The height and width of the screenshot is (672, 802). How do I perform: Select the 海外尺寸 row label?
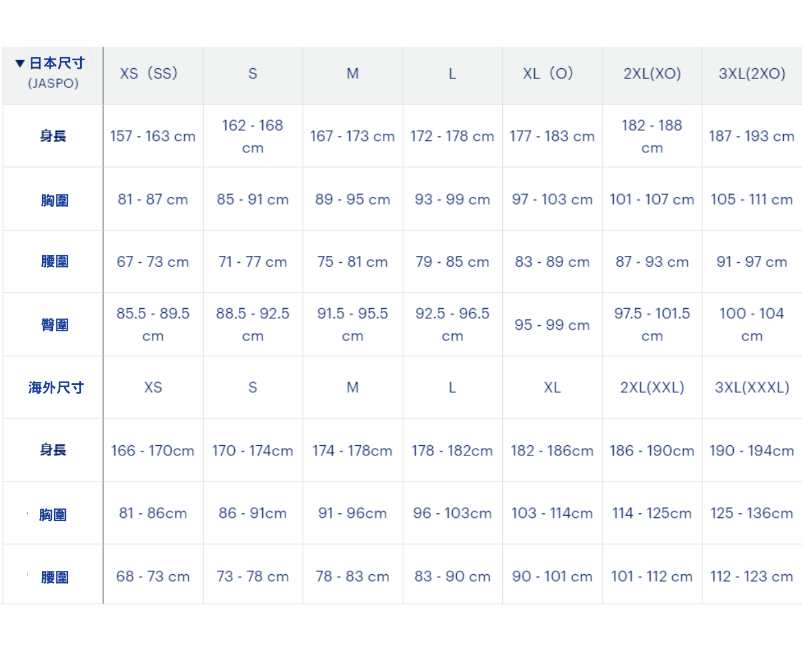[56, 388]
